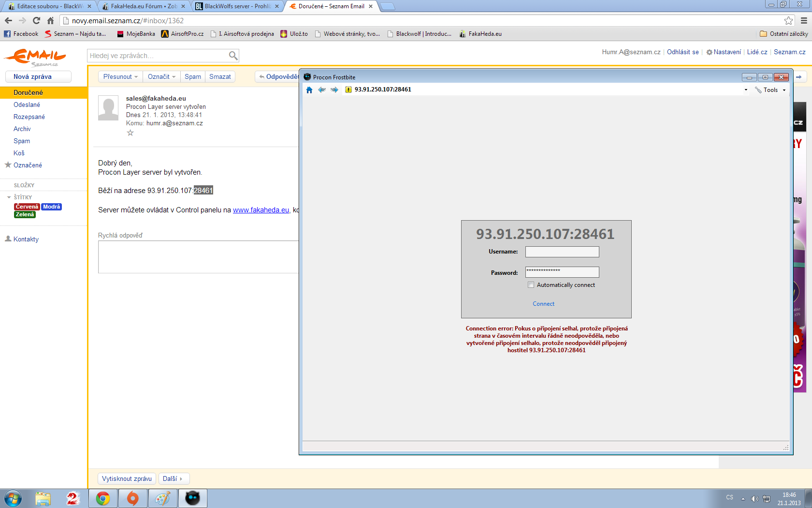Open Nastavení settings
Viewport: 812px width, 508px height.
[724, 52]
